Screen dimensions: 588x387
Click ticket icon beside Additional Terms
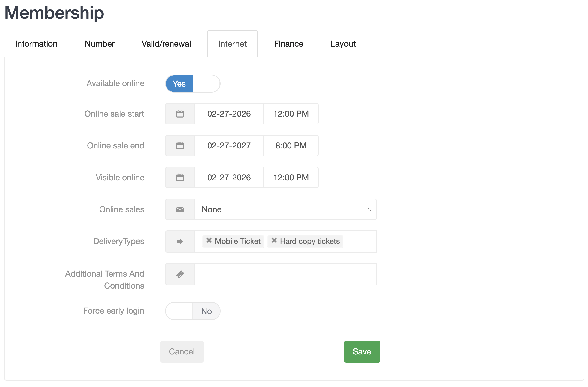180,274
